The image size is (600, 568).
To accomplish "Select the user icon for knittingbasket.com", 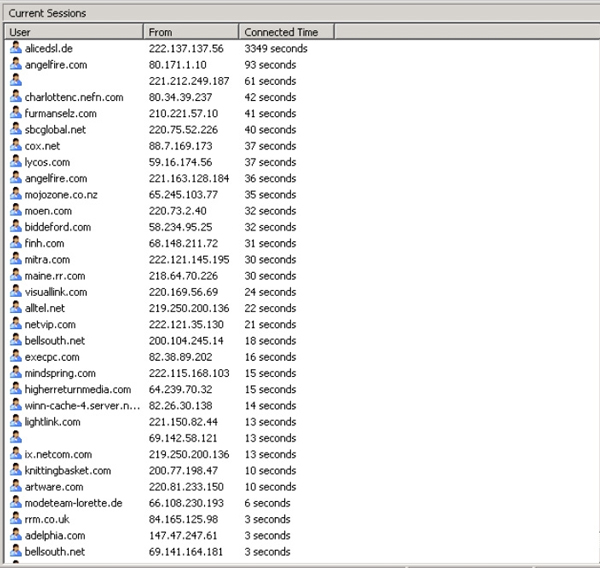I will (16, 470).
